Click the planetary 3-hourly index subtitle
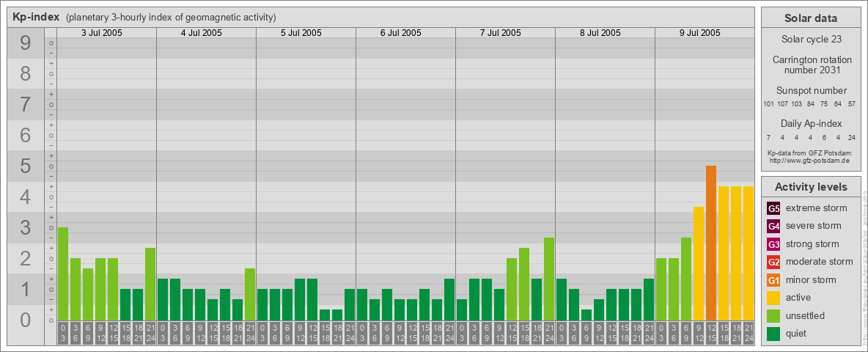This screenshot has width=868, height=352. point(171,17)
